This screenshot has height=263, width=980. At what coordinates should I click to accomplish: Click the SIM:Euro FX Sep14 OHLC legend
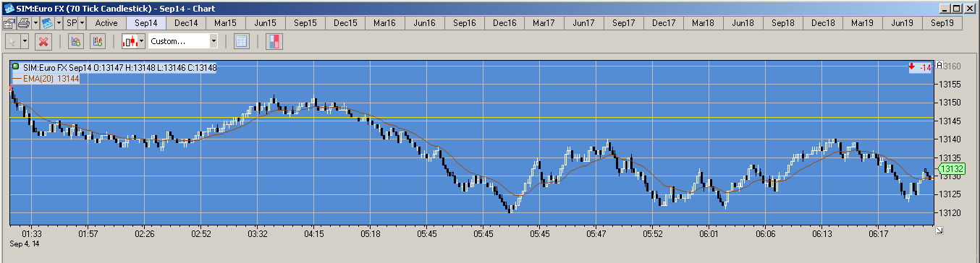[119, 67]
